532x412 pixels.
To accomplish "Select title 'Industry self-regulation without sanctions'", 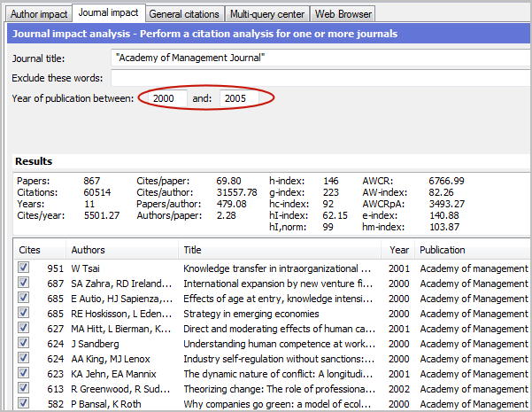I will [277, 359].
